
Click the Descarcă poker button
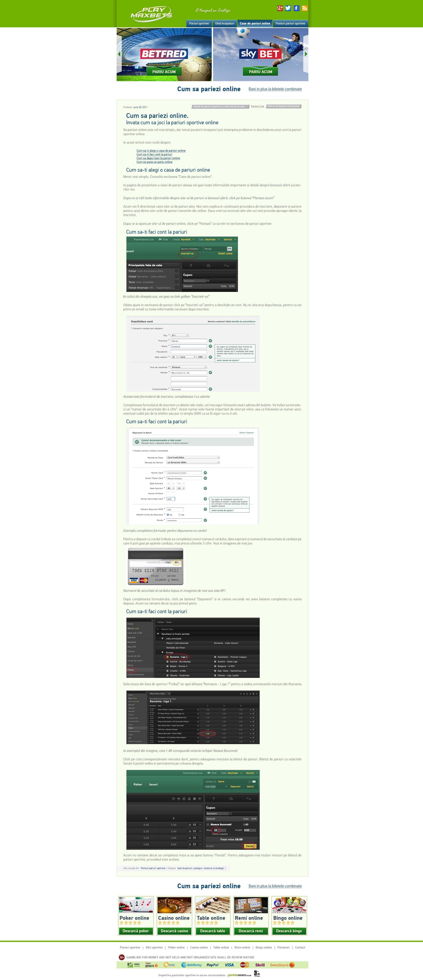coord(136,931)
